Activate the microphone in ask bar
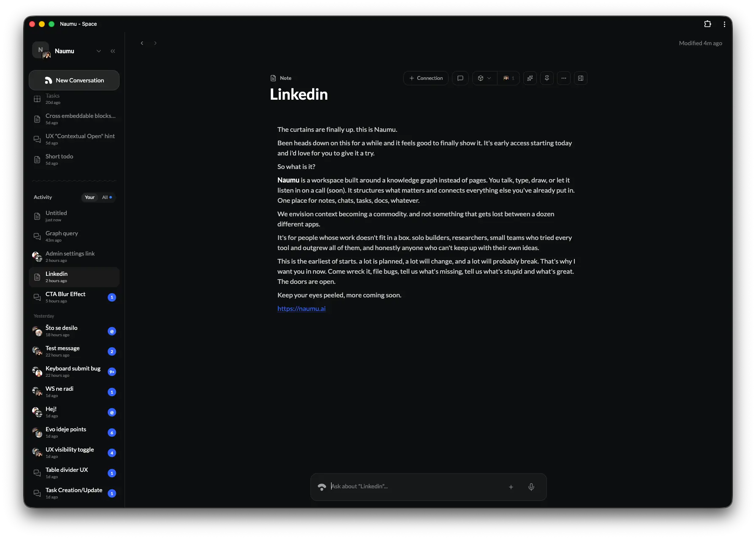 tap(531, 487)
